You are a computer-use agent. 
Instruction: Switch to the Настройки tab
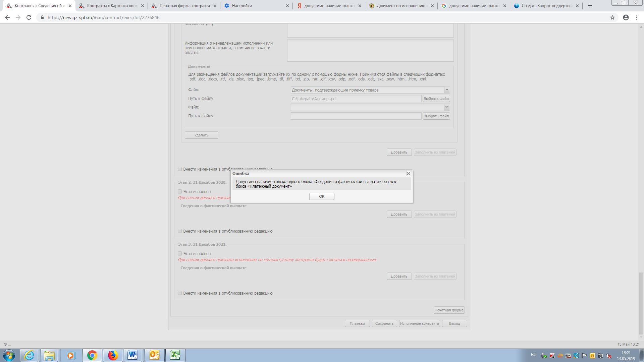241,6
